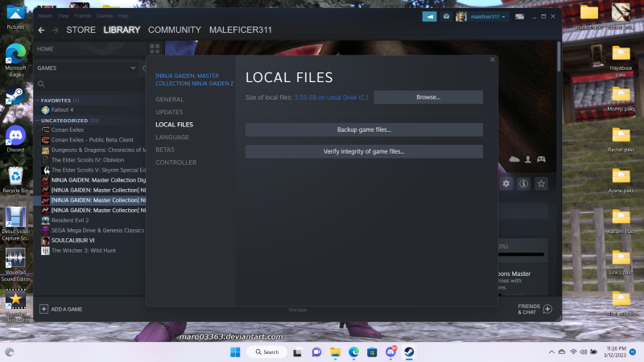Open the Games menu
The height and width of the screenshot is (362, 644).
105,16
